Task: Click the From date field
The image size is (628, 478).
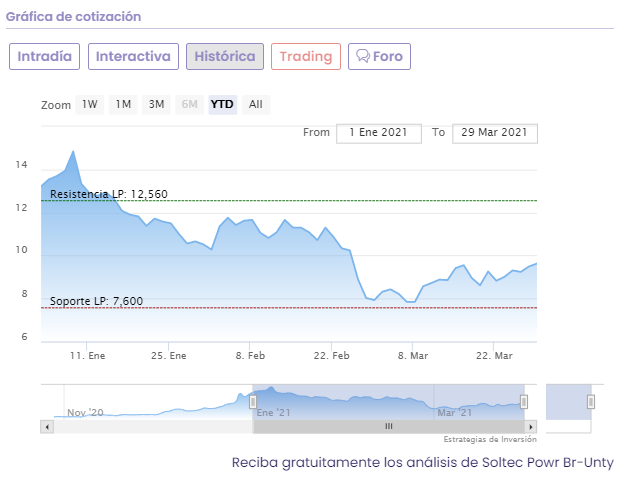Action: pos(380,133)
